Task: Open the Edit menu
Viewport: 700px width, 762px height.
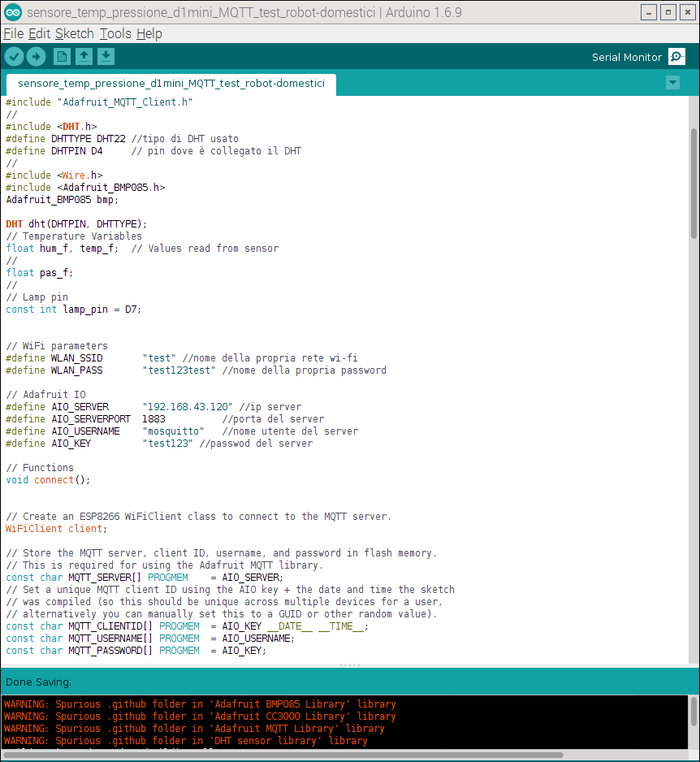Action: point(39,33)
